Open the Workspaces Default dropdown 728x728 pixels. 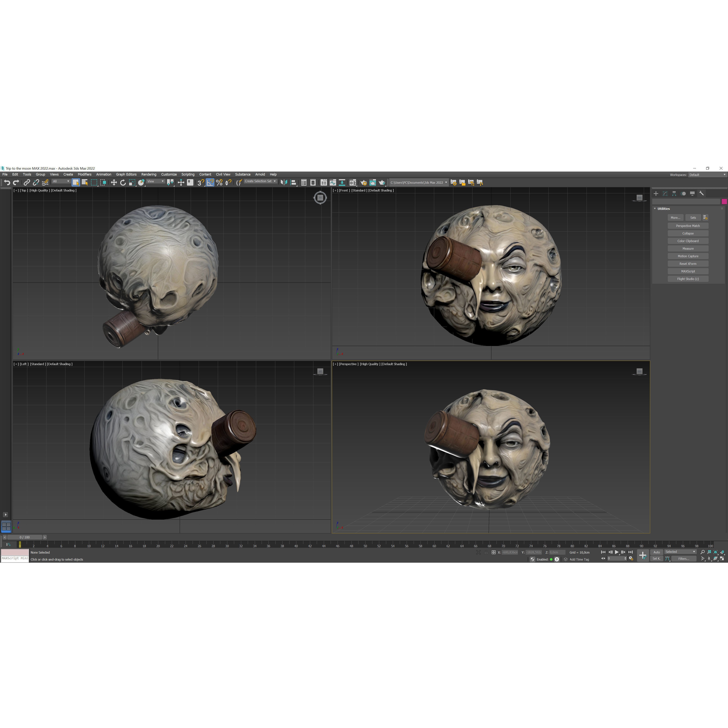(x=707, y=175)
